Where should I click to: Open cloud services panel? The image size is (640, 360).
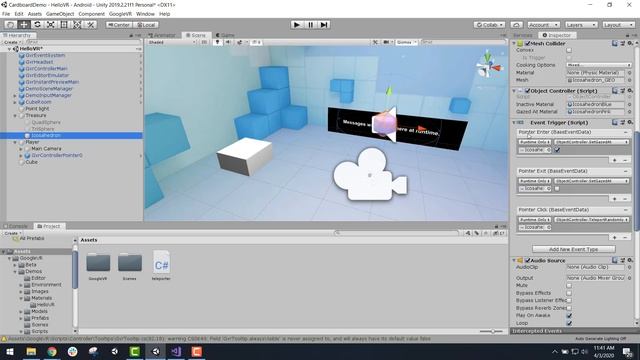(516, 25)
